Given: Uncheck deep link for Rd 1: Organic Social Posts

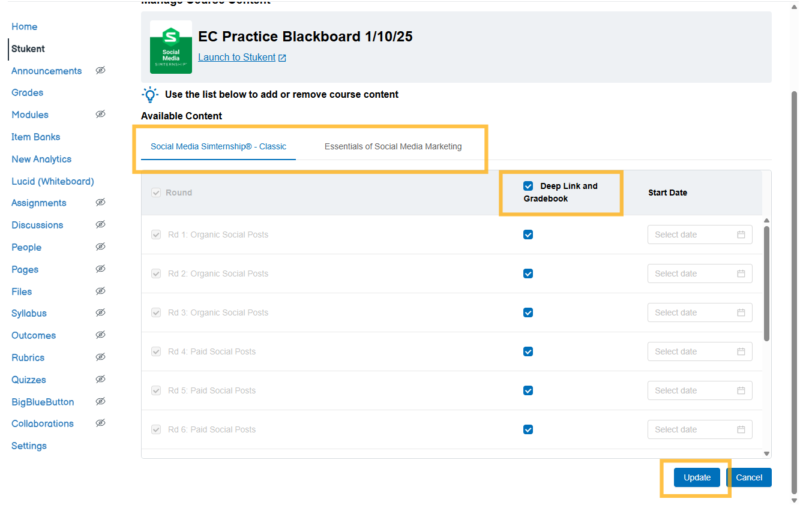Looking at the screenshot, I should [x=528, y=235].
